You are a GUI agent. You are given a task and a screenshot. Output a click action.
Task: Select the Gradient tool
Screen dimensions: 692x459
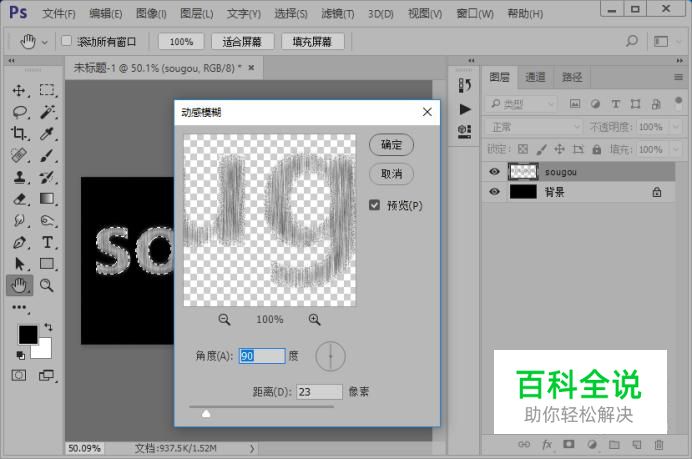pos(47,199)
